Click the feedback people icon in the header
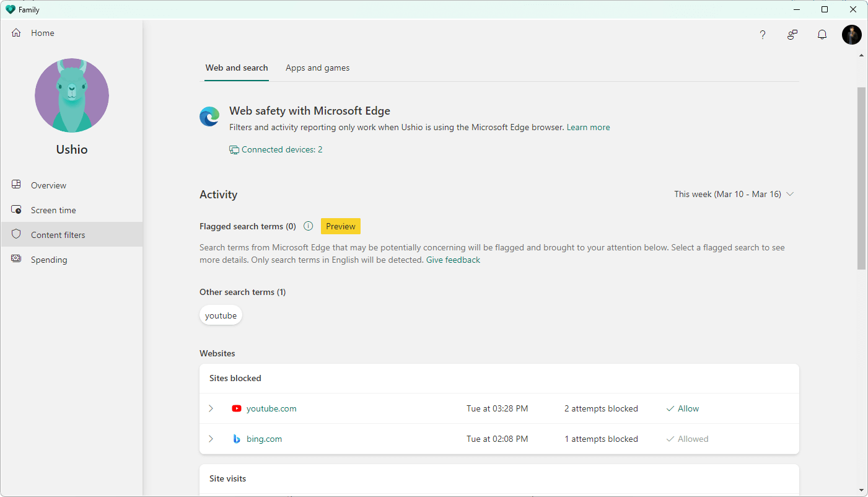This screenshot has height=497, width=868. tap(792, 35)
